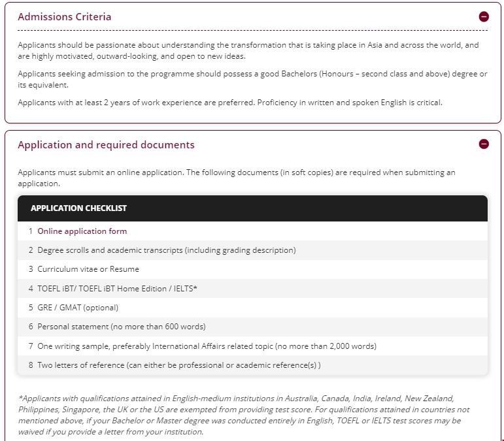Click the number 1 in the checklist
Viewport: 504px width, 441px height.
31,231
